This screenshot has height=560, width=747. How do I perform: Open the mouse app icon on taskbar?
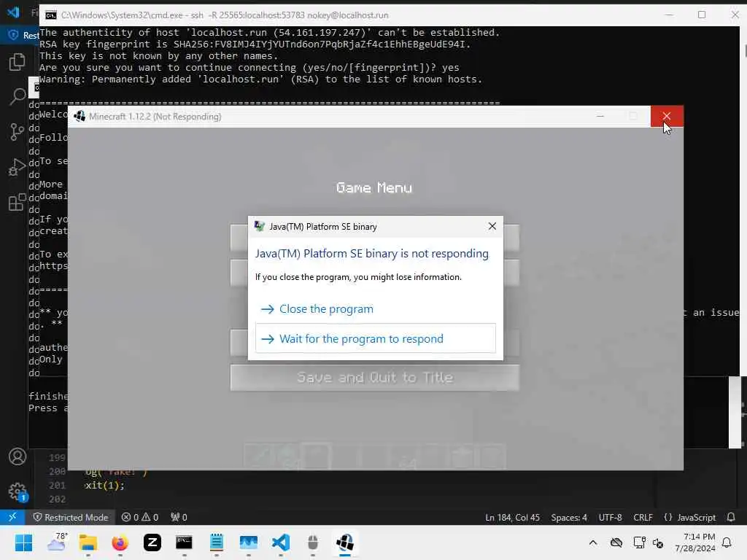coord(312,542)
